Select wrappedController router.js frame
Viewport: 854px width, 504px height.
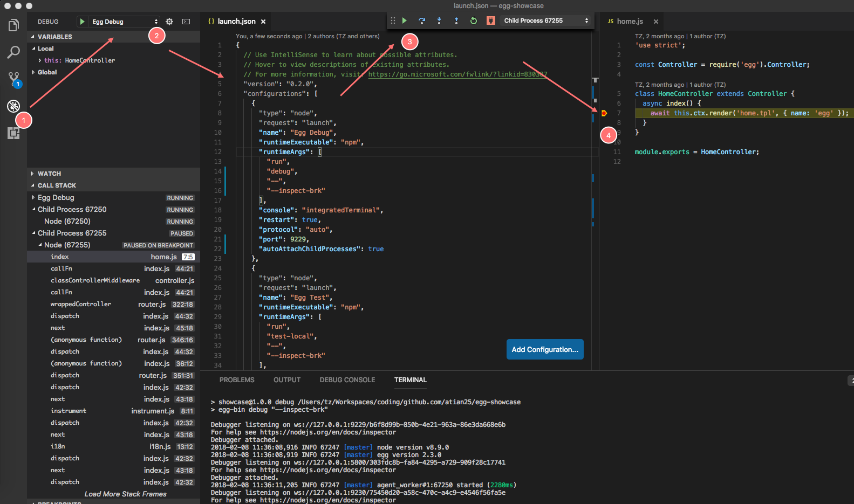[113, 305]
